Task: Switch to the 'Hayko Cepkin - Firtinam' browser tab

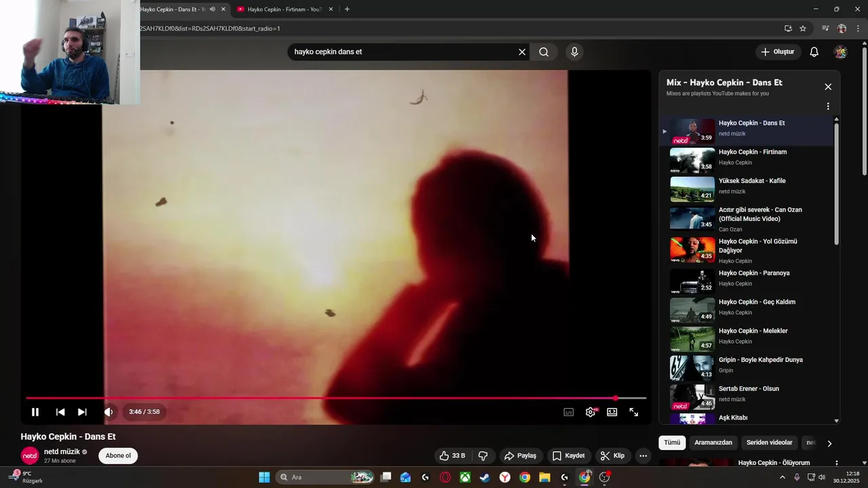Action: (283, 9)
